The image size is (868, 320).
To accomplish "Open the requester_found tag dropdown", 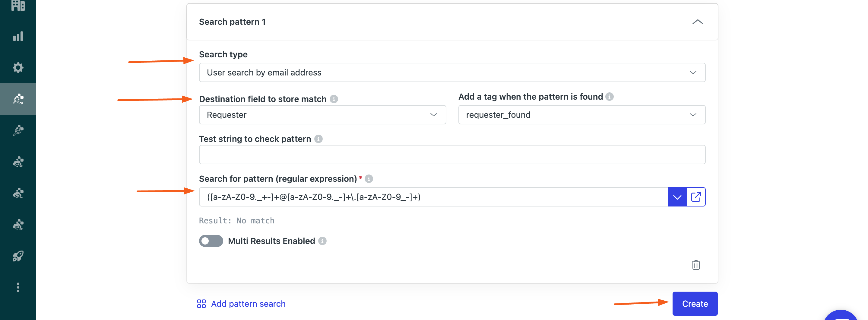I will pyautogui.click(x=581, y=115).
